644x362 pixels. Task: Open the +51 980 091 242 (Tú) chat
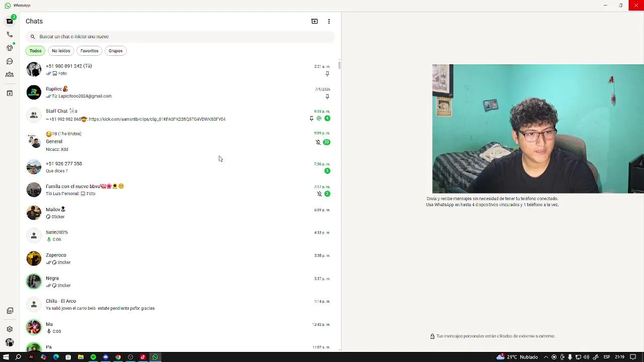click(180, 69)
